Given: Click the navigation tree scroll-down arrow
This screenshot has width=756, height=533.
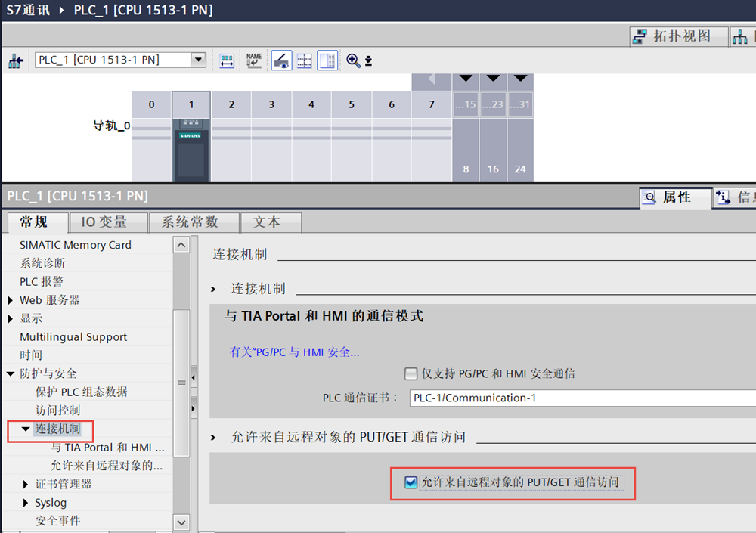Looking at the screenshot, I should click(x=181, y=522).
